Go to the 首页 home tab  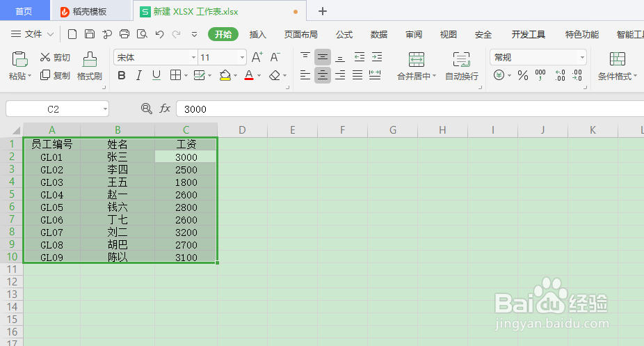[24, 11]
